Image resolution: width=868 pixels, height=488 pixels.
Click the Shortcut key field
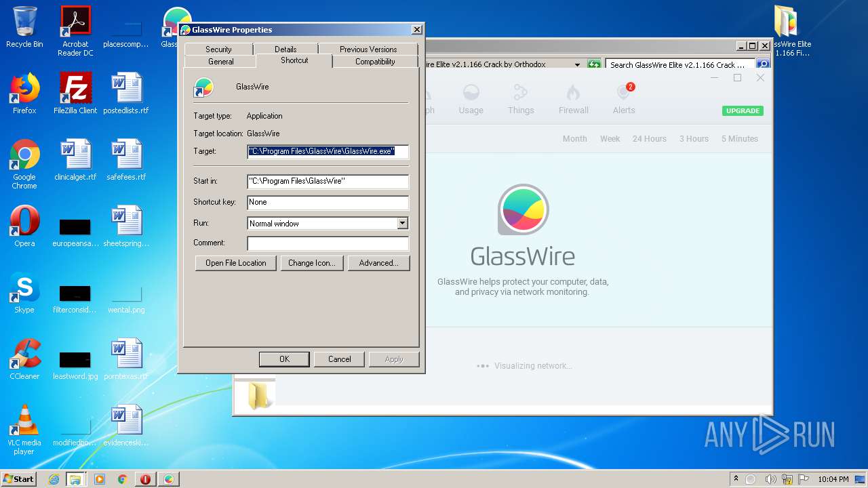[328, 202]
